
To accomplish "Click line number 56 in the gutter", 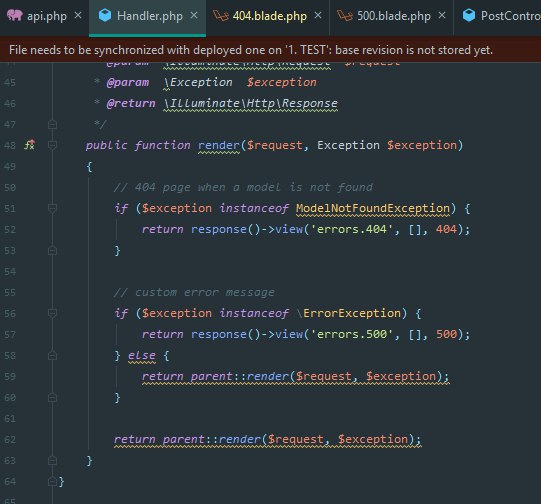I will tap(10, 313).
